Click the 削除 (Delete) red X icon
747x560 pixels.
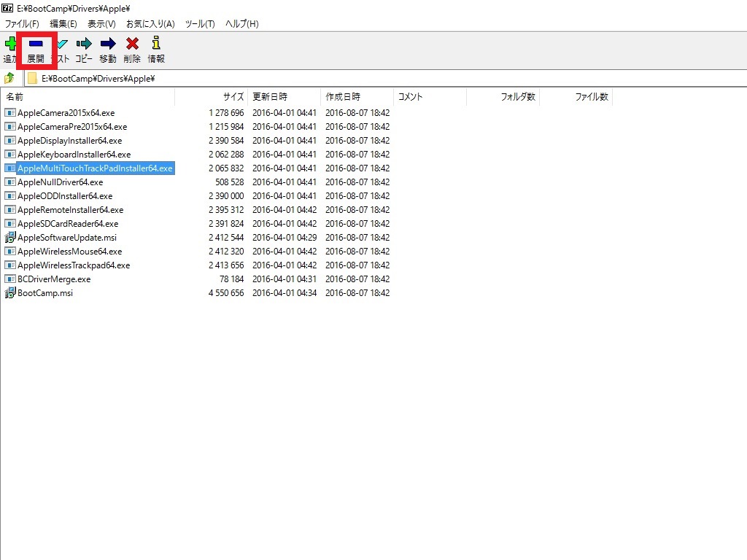[133, 44]
